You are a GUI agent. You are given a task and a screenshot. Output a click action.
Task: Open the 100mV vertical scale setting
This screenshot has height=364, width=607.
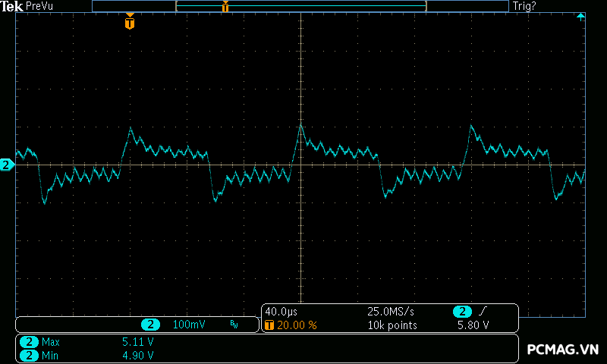click(189, 325)
